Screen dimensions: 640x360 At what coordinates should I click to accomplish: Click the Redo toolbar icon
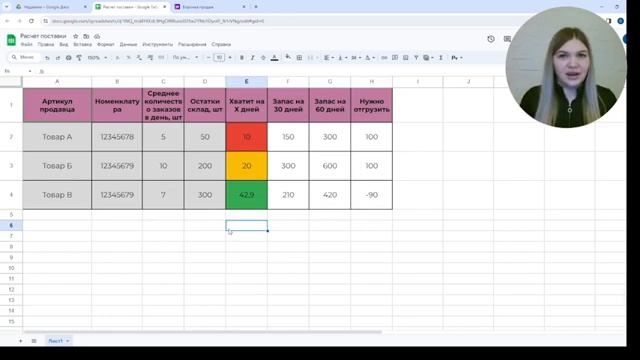click(58, 58)
